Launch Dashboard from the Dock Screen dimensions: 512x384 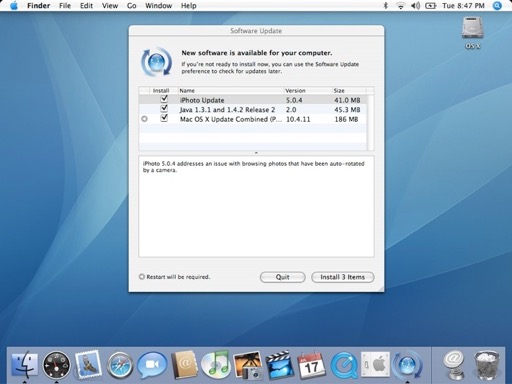(56, 365)
